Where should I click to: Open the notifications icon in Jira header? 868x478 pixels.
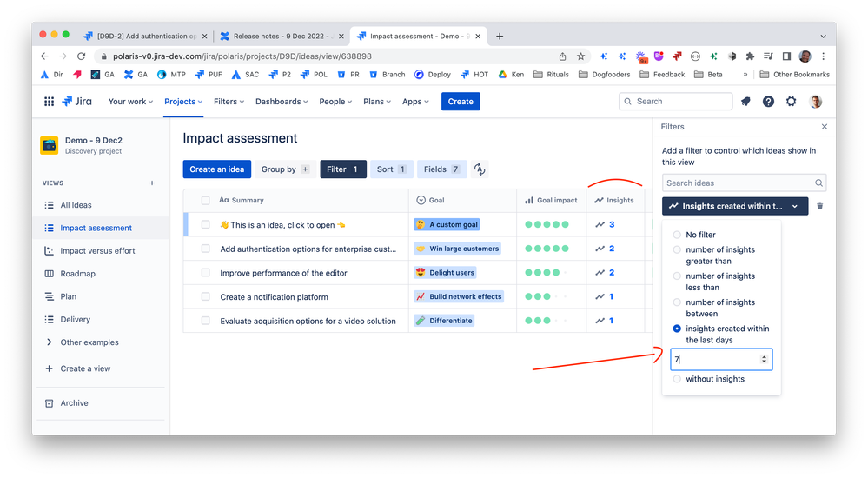click(745, 102)
